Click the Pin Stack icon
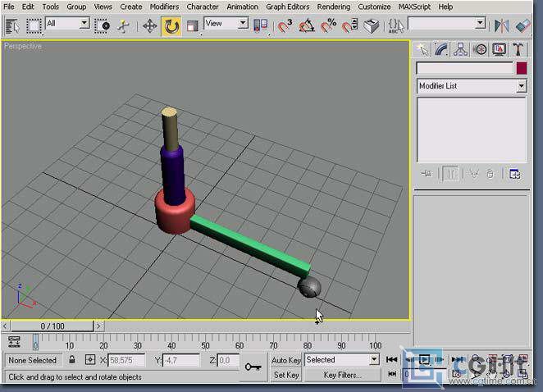 point(427,174)
